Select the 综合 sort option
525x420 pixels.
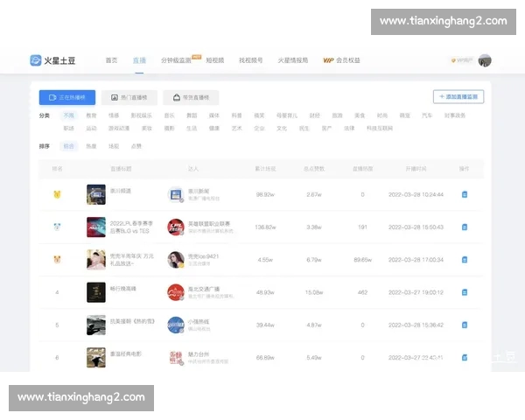[69, 146]
